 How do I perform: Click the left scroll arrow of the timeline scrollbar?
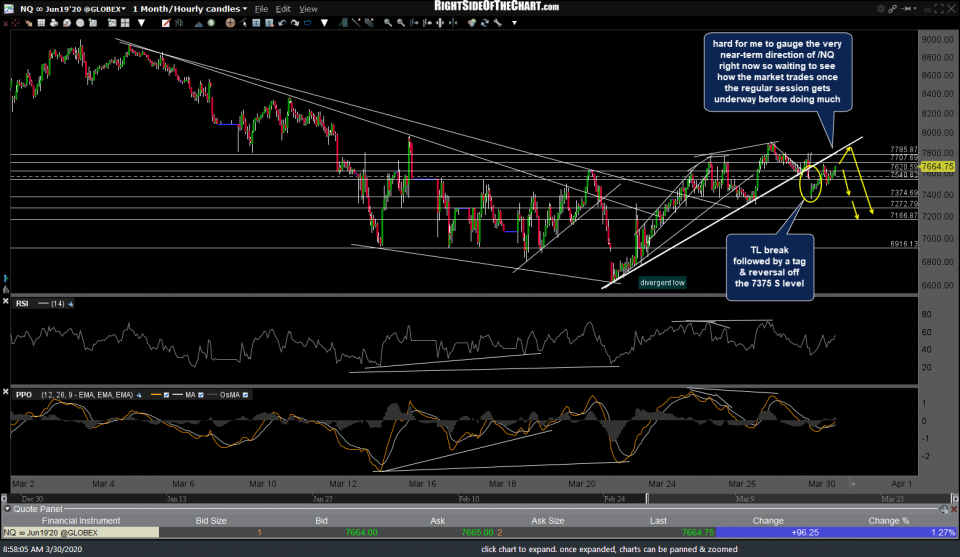[4, 499]
